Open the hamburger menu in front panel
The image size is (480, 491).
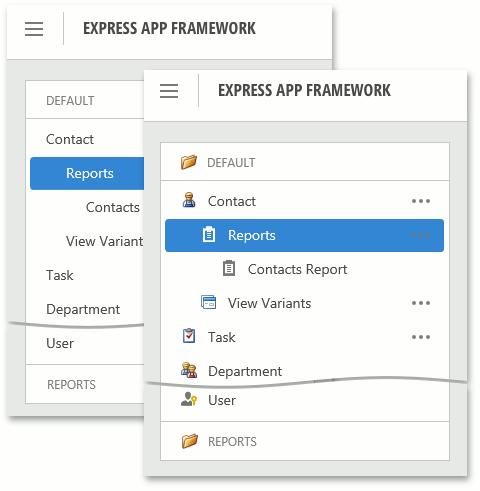click(x=169, y=91)
